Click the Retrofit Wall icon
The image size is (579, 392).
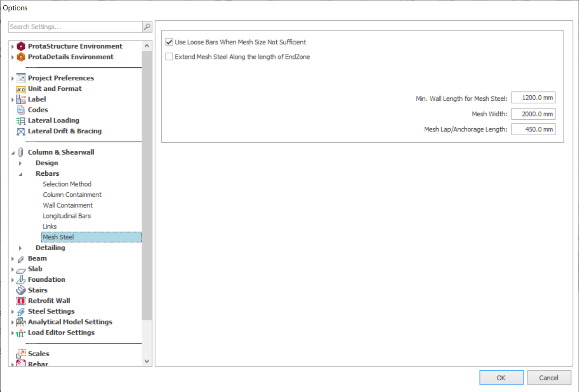(21, 301)
